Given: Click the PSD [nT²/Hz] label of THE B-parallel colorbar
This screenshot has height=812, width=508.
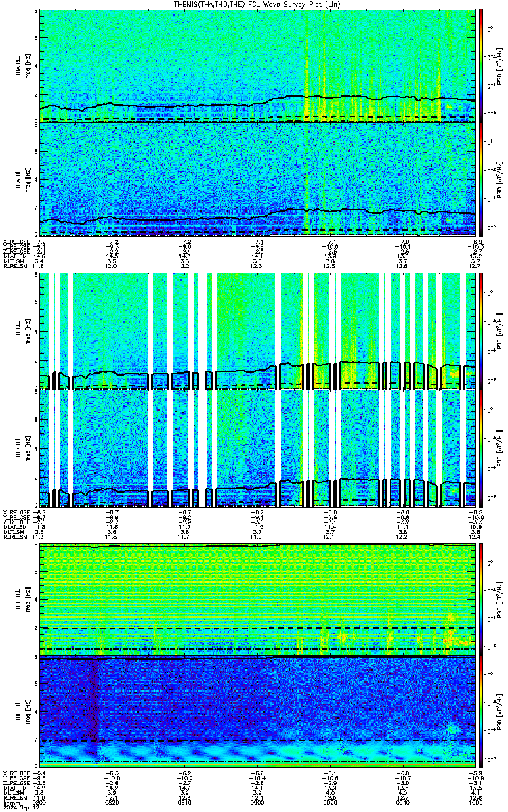Looking at the screenshot, I should pyautogui.click(x=500, y=713).
